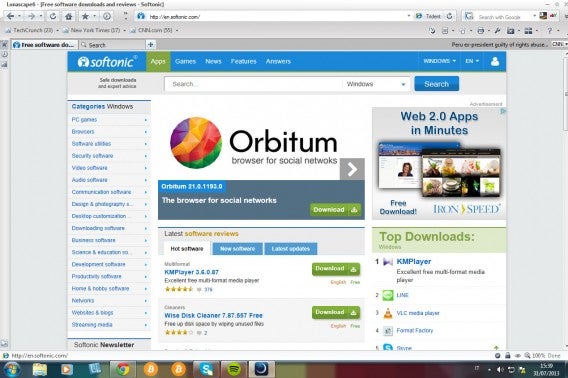Click the blue Search button
Viewport: 568px width, 378px height.
click(437, 84)
